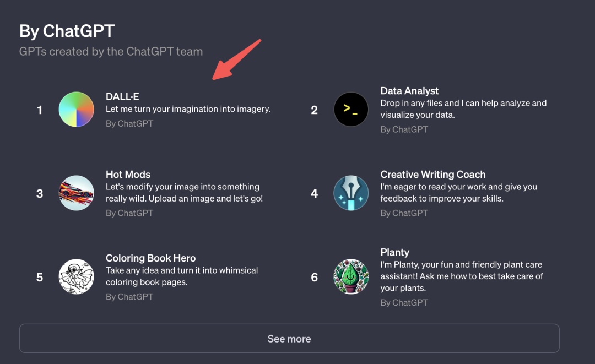This screenshot has height=364, width=595.
Task: Open the Planty title link
Action: (394, 252)
